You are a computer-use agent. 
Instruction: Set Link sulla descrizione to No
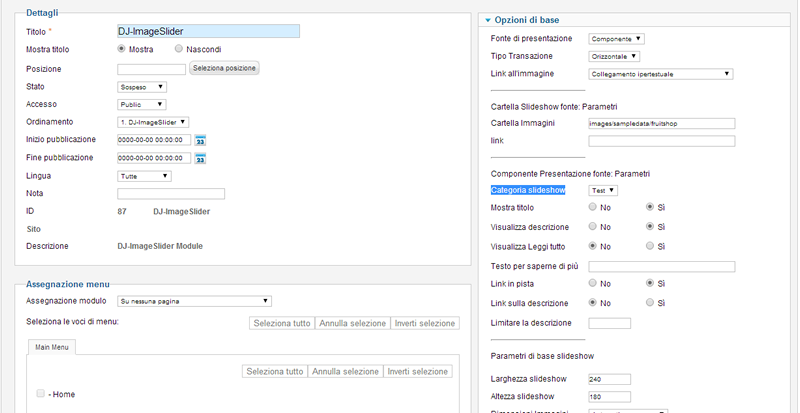pyautogui.click(x=592, y=302)
